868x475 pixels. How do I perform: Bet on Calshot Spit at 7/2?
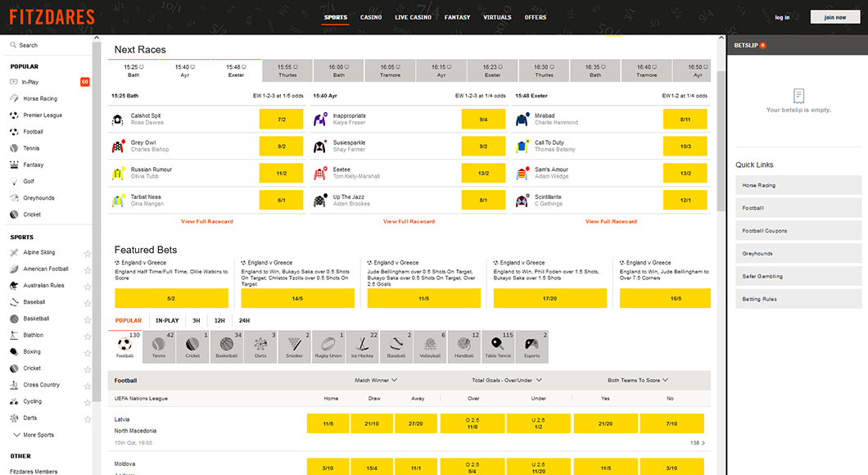pyautogui.click(x=281, y=120)
